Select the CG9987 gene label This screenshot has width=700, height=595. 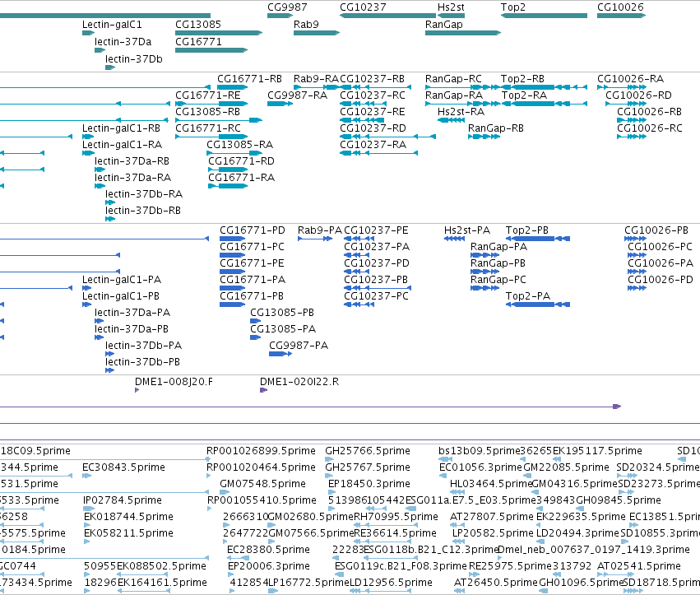pos(287,7)
